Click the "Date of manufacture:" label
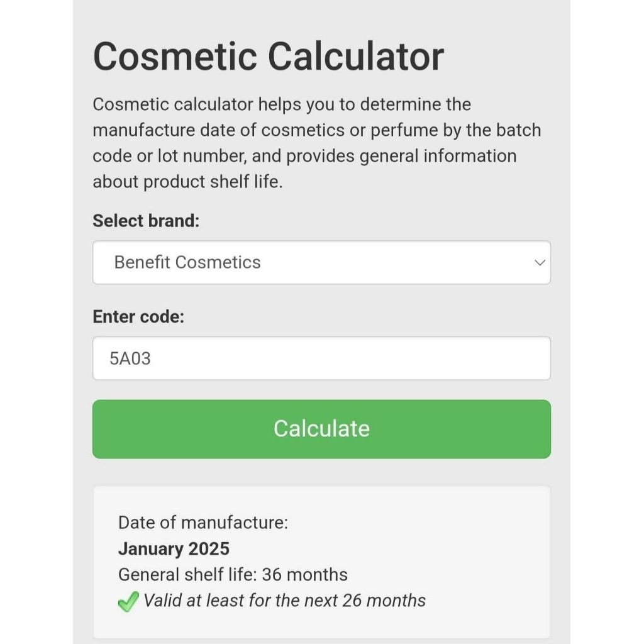The image size is (644, 644). pos(203,523)
